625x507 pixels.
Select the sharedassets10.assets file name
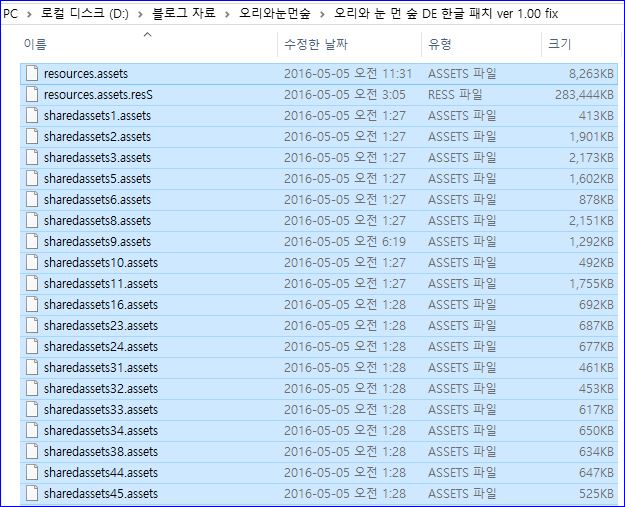[101, 263]
